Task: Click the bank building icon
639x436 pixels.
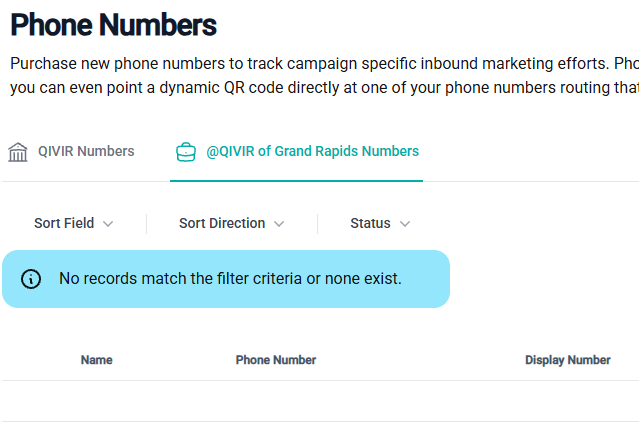Action: 18,152
